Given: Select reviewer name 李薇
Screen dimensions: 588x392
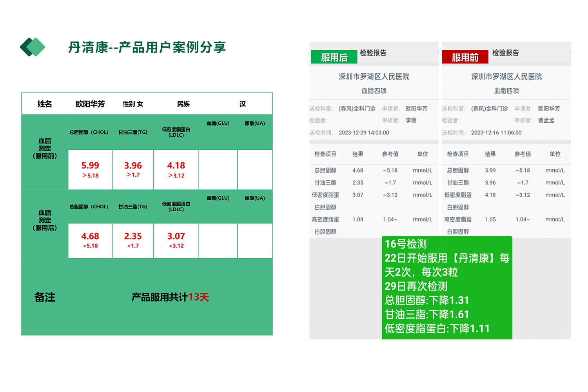Looking at the screenshot, I should point(411,120).
